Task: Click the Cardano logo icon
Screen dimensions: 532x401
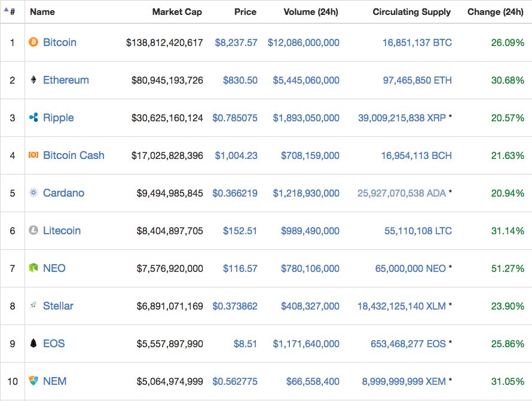Action: click(x=33, y=192)
